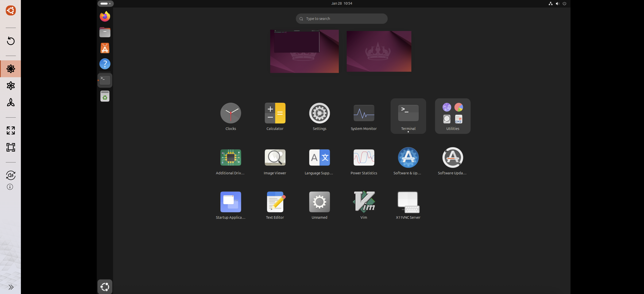Switch to the second workspace thumbnail
644x294 pixels.
click(378, 51)
